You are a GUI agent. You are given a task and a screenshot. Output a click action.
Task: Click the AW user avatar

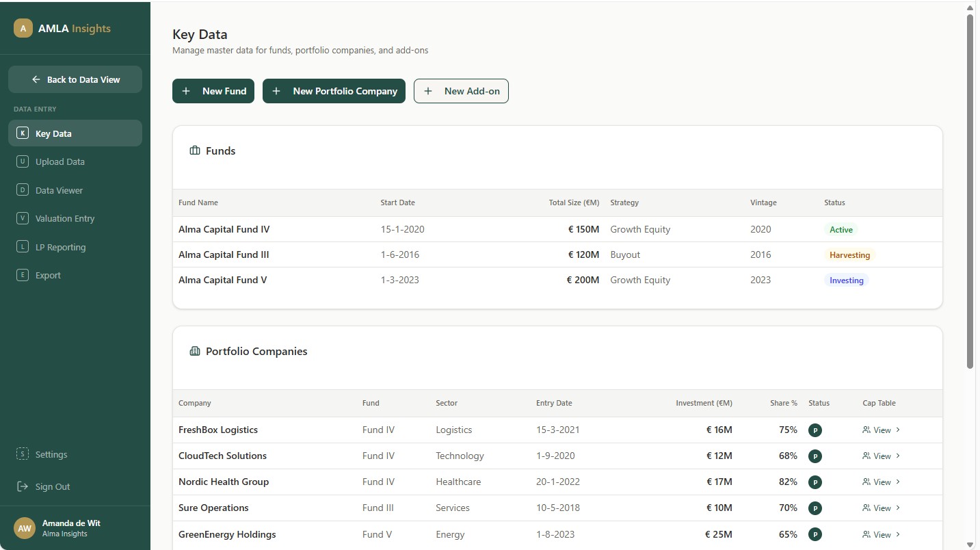[x=25, y=528]
